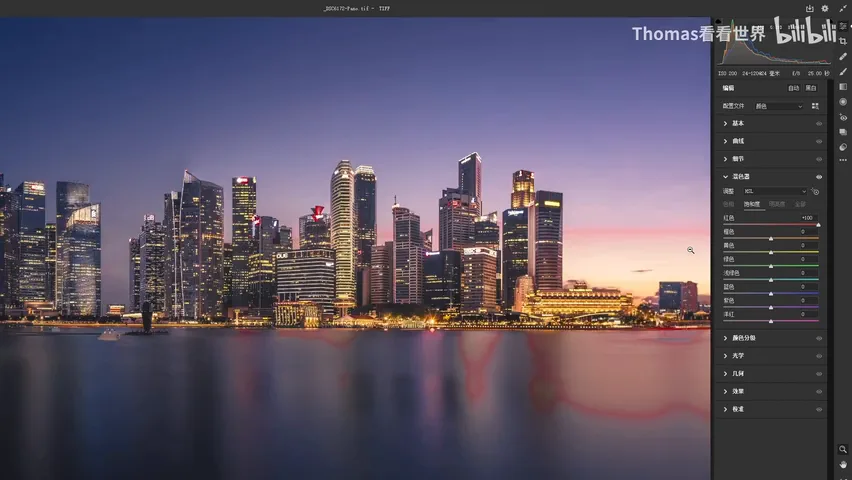Open the settings gear at top right
Image resolution: width=852 pixels, height=480 pixels.
point(825,8)
